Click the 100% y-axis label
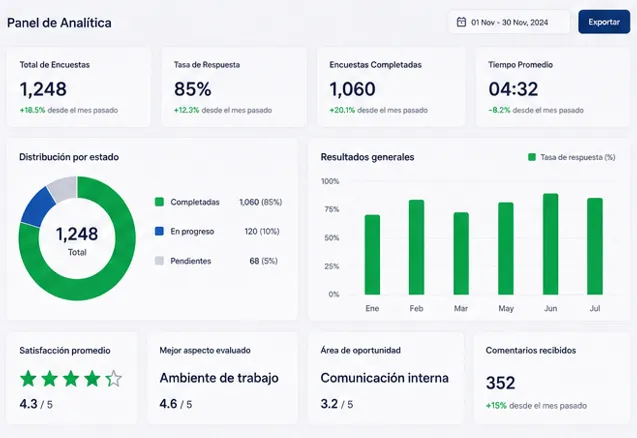The image size is (637, 438). (x=330, y=181)
